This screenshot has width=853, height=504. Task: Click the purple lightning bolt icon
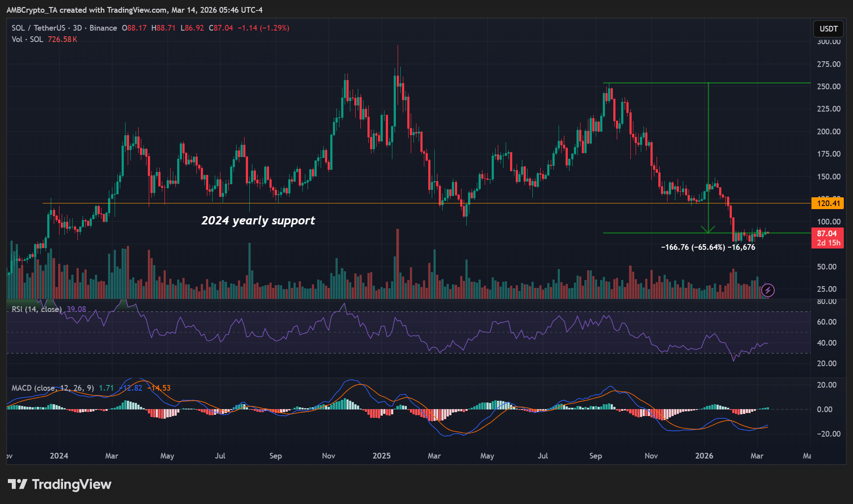[768, 290]
